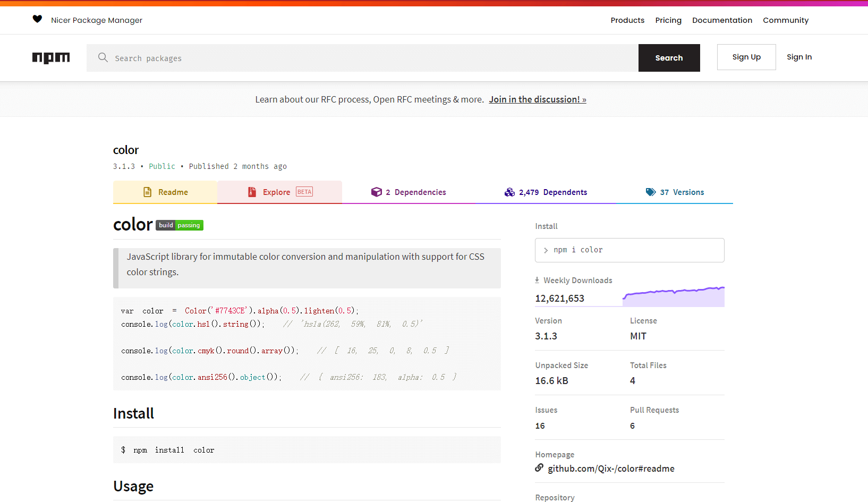Click the Usage heading
The width and height of the screenshot is (868, 502).
pos(133,486)
